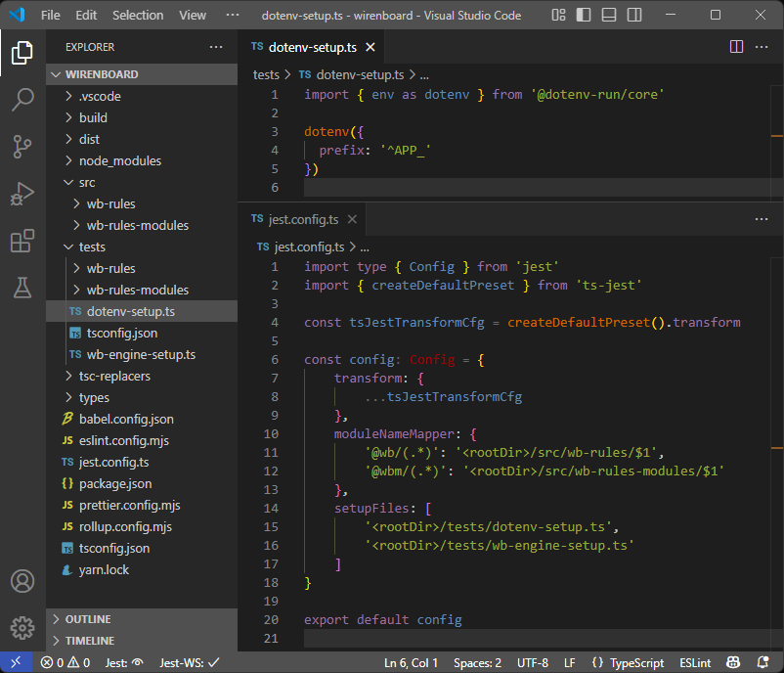Toggle the primary side bar layout button
The width and height of the screenshot is (784, 673).
click(584, 15)
